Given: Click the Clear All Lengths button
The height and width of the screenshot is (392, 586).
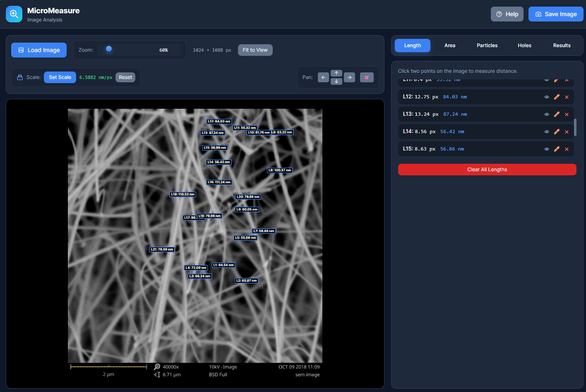Looking at the screenshot, I should coord(487,169).
